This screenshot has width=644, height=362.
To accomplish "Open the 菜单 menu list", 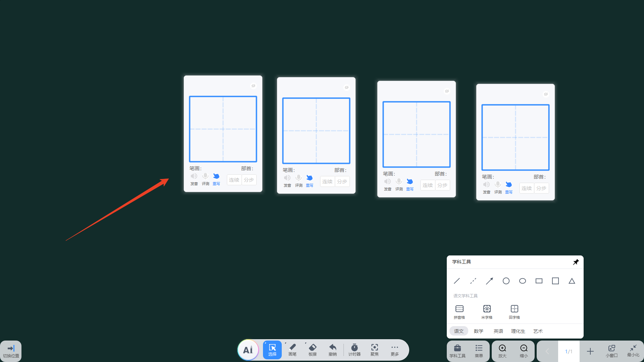I will (x=479, y=351).
